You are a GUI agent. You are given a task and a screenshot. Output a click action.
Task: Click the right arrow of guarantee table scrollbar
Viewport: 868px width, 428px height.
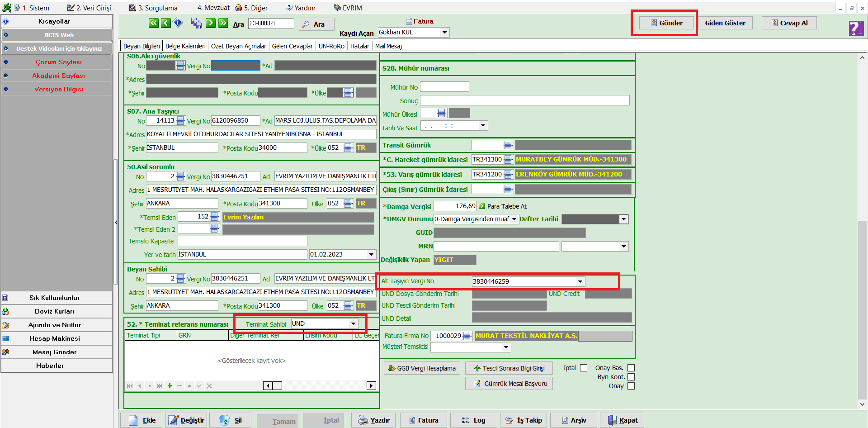371,386
